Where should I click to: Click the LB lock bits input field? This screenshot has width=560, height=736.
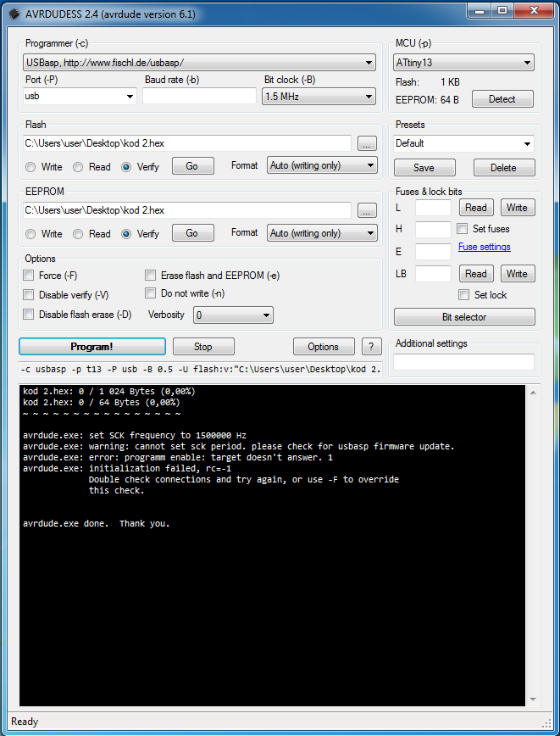point(434,274)
